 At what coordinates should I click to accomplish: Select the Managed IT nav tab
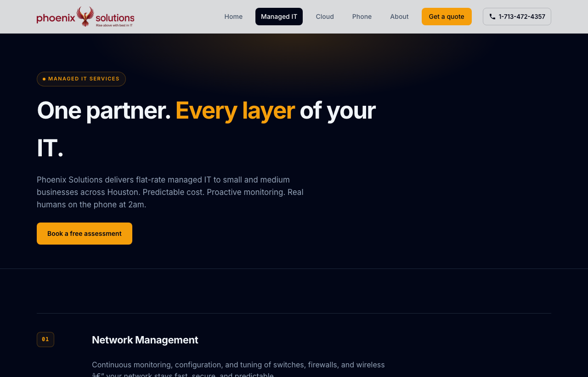(279, 17)
